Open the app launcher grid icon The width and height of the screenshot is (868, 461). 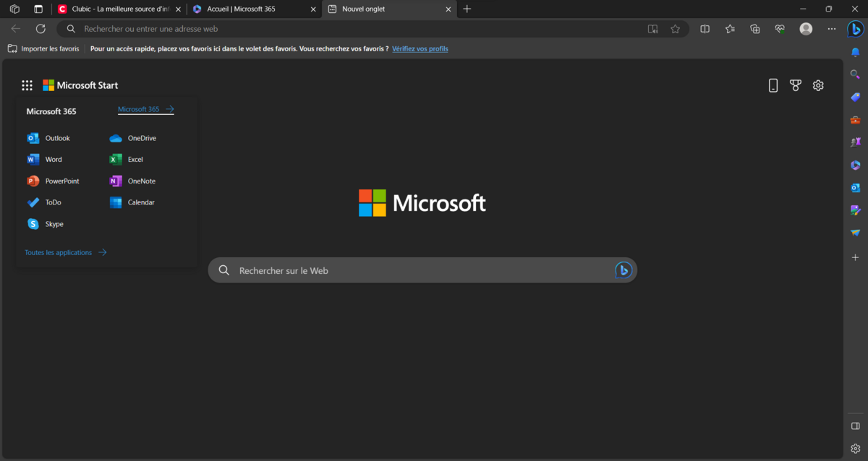pyautogui.click(x=27, y=85)
